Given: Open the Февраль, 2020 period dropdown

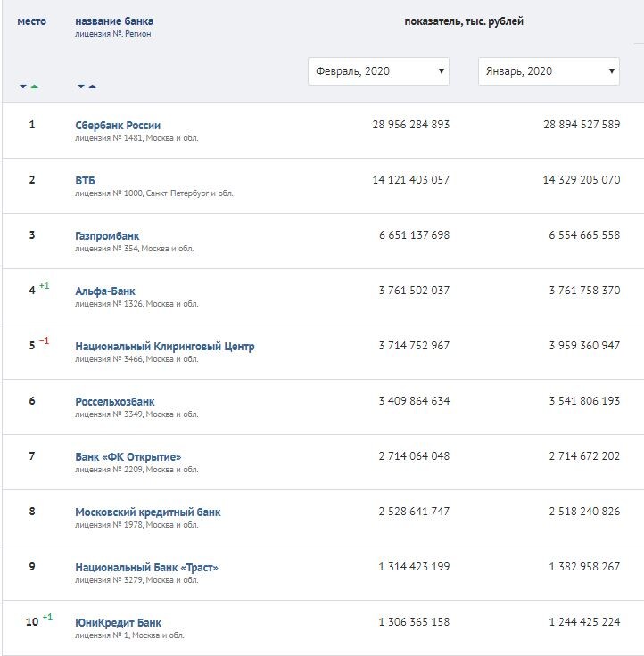Looking at the screenshot, I should coord(378,71).
